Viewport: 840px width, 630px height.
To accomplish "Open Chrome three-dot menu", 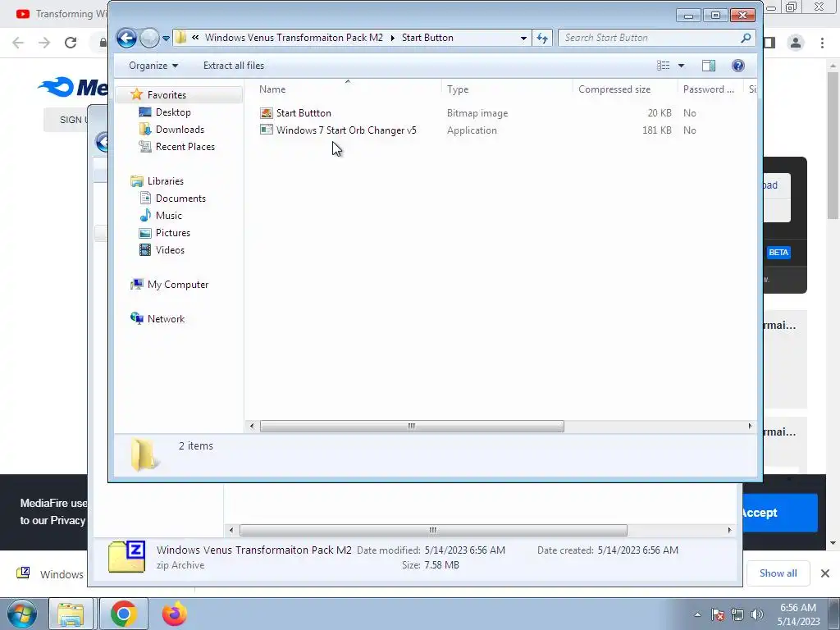I will pyautogui.click(x=822, y=43).
